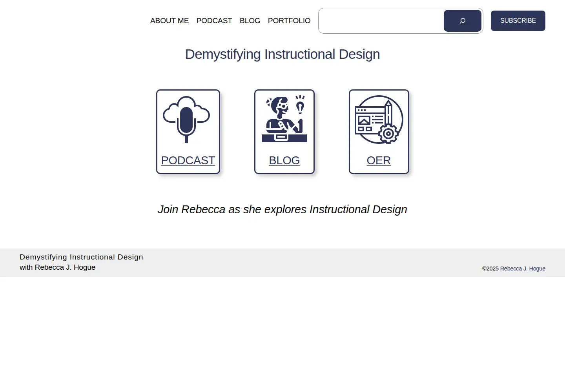
Task: Click the SUBSCRIBE button
Action: click(518, 21)
